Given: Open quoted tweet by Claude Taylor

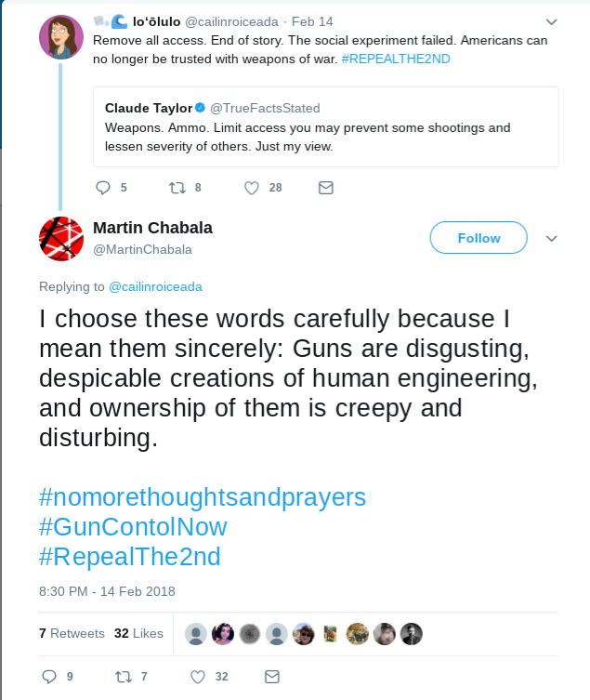Looking at the screenshot, I should (x=325, y=125).
